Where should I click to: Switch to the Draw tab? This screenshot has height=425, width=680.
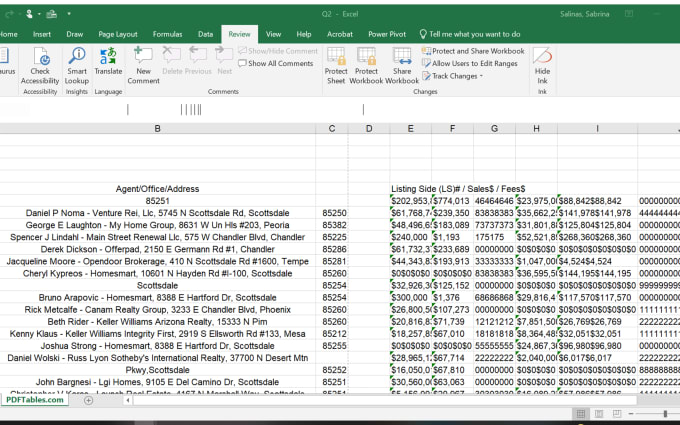(x=75, y=34)
